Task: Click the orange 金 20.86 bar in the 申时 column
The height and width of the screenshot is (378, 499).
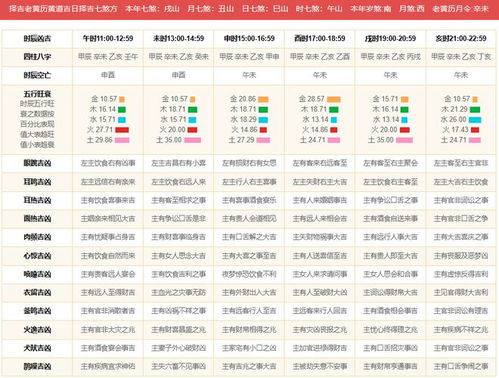Action: point(263,99)
